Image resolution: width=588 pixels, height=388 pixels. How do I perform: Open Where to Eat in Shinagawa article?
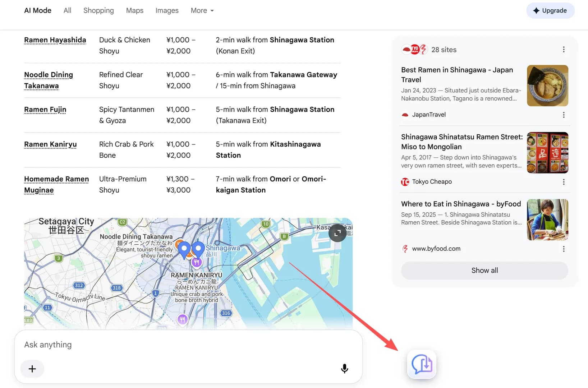coord(461,204)
